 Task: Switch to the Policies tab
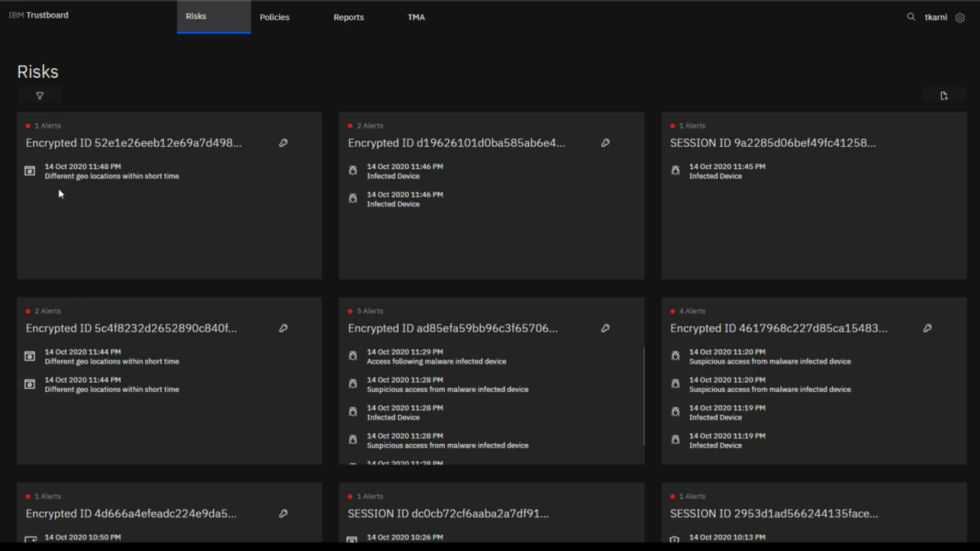(274, 17)
